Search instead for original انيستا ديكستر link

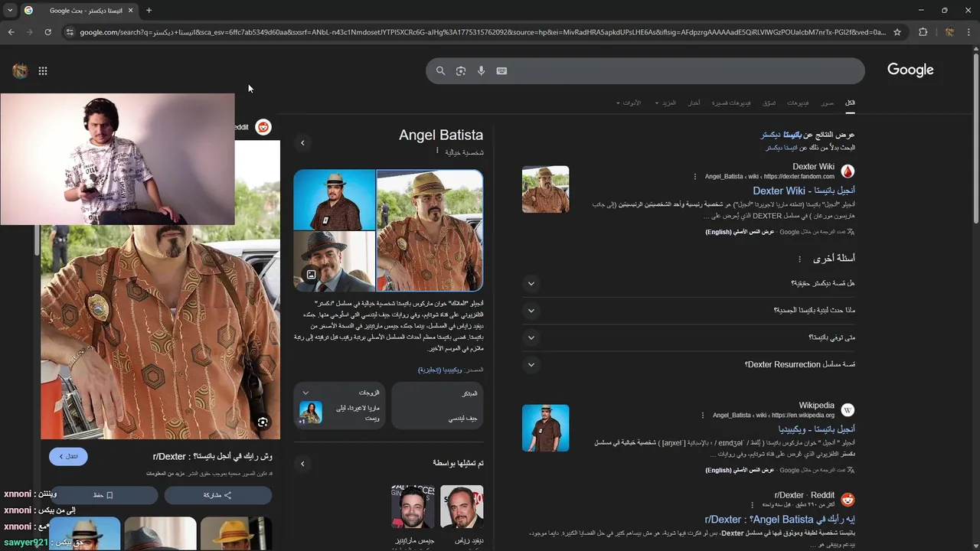782,148
